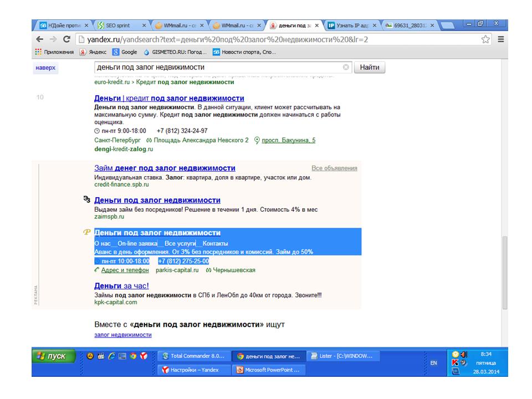Switch to Lister window in the taskbar

point(343,356)
